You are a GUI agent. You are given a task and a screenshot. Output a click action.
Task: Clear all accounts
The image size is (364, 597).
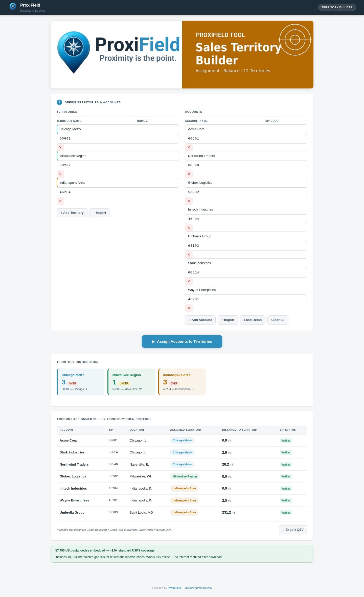point(278,320)
